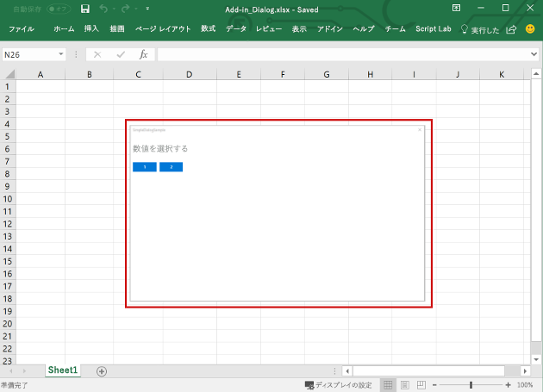Open the ファイル menu tab
This screenshot has height=392, width=543.
coord(22,29)
